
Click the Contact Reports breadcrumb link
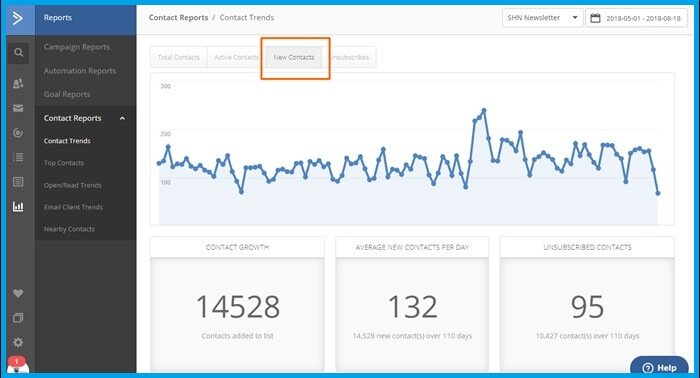coord(179,18)
